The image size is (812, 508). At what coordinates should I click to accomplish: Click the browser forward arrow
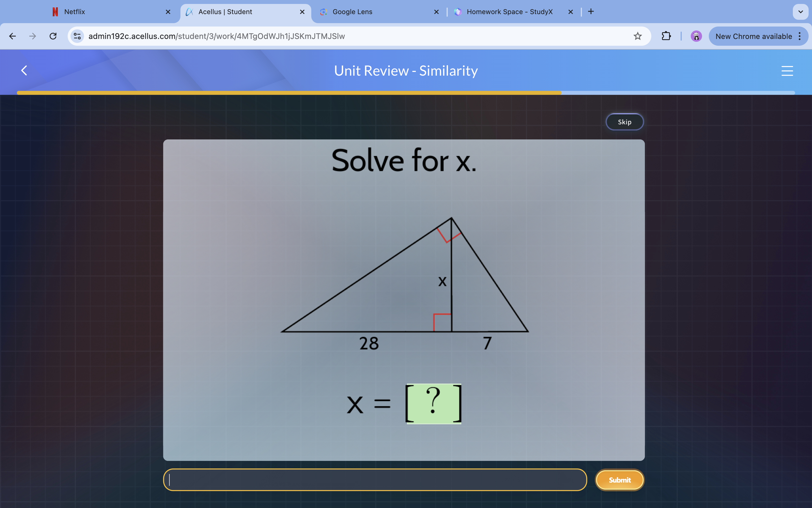tap(32, 36)
